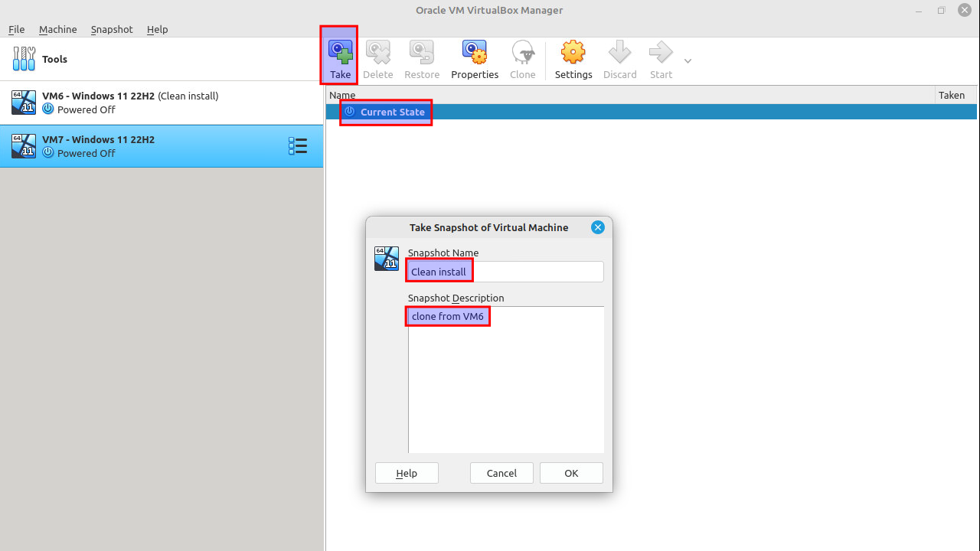Viewport: 980px width, 551px height.
Task: Click the Discard toolbar icon
Action: 619,52
